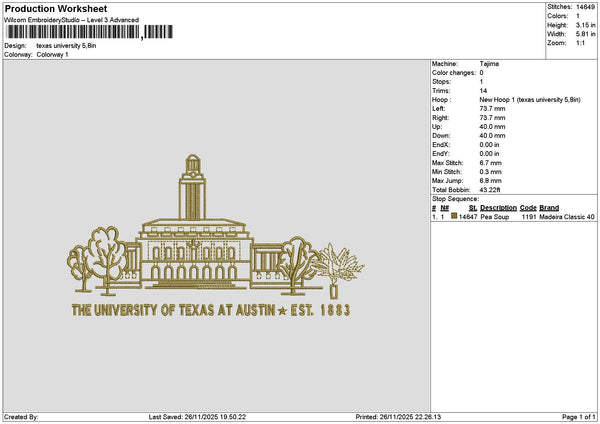Screen dimensions: 600x424
Task: Click the 'Description' column header
Action: [x=498, y=208]
